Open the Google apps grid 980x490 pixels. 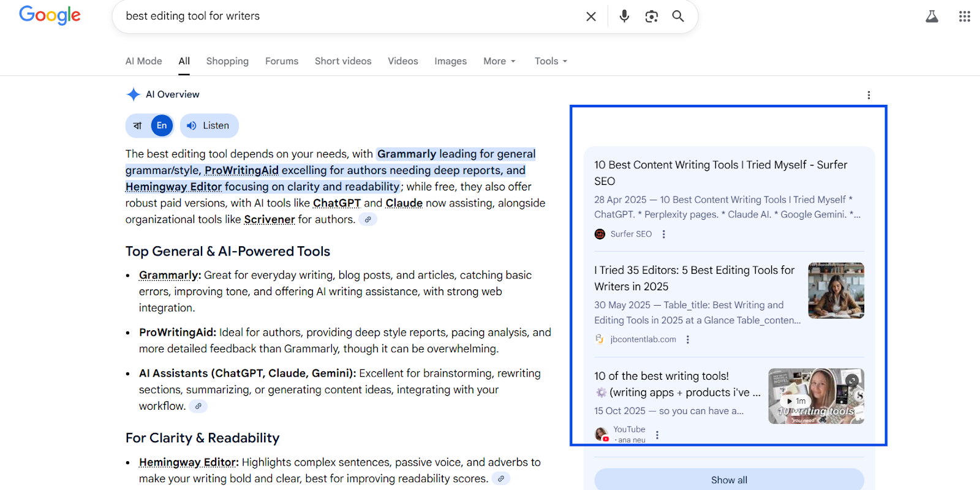coord(964,17)
